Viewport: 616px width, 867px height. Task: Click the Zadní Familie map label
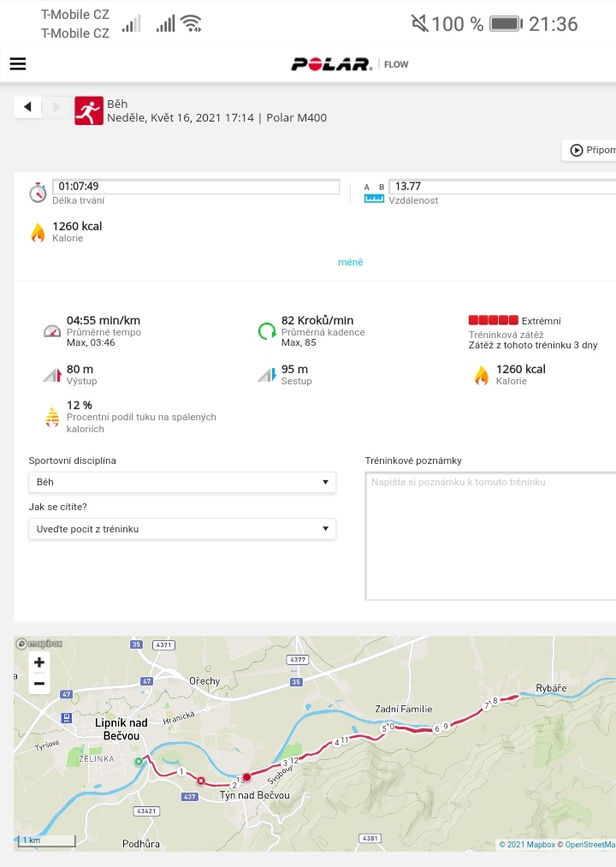(404, 709)
